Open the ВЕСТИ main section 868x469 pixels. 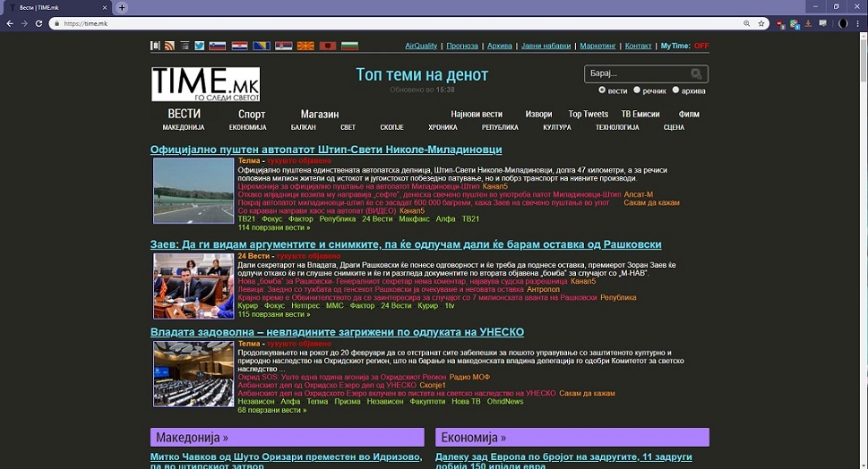click(x=185, y=114)
